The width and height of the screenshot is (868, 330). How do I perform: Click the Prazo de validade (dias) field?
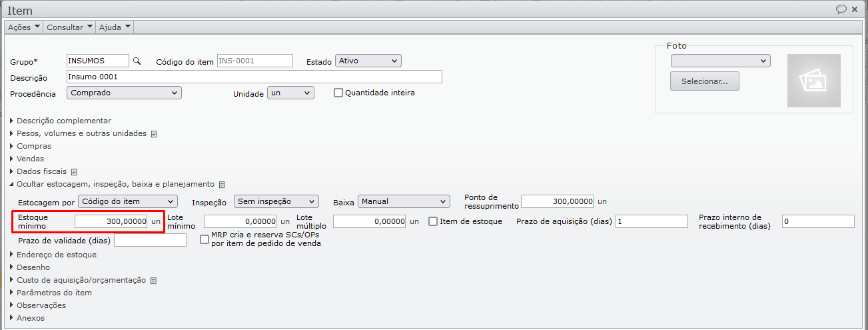[x=151, y=240]
